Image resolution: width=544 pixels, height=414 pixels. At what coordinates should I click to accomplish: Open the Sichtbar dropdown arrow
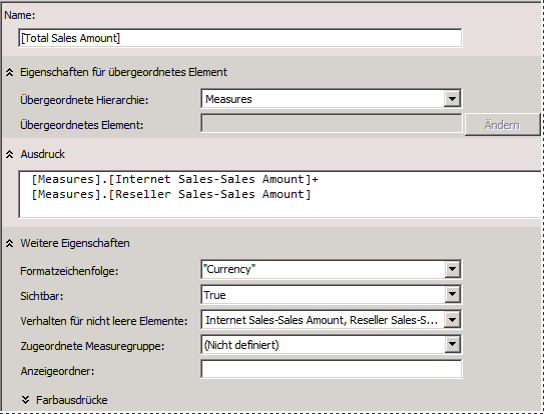(452, 294)
